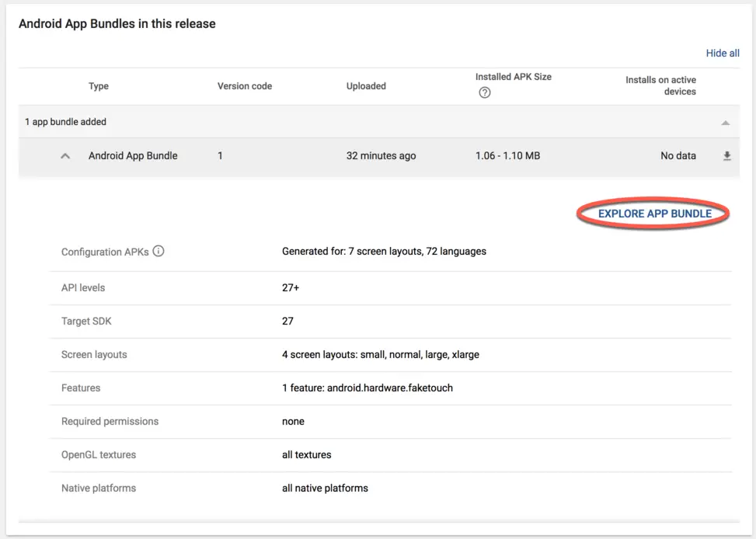Click the Type column header
Screen dimensions: 756x539
point(99,86)
